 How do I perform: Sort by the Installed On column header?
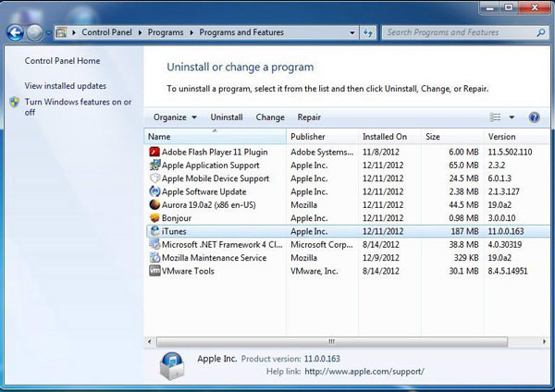click(x=389, y=137)
